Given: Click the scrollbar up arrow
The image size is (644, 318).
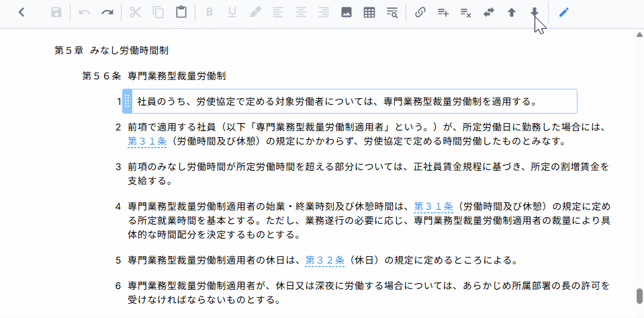Looking at the screenshot, I should pyautogui.click(x=639, y=34).
